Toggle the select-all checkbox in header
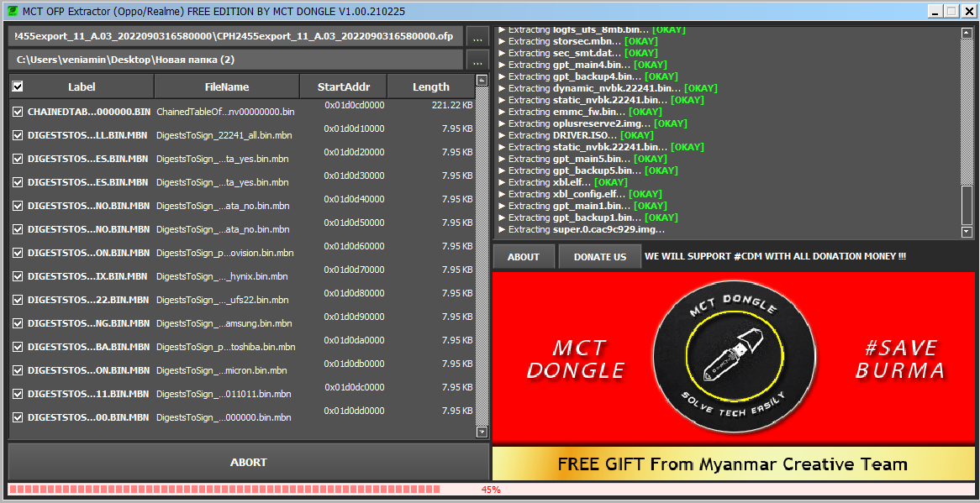This screenshot has height=503, width=980. coord(18,86)
